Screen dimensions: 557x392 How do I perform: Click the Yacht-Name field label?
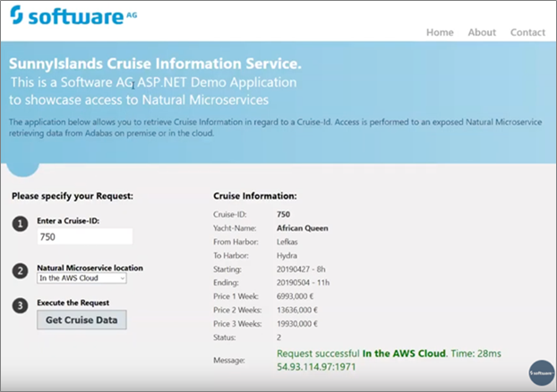[235, 228]
